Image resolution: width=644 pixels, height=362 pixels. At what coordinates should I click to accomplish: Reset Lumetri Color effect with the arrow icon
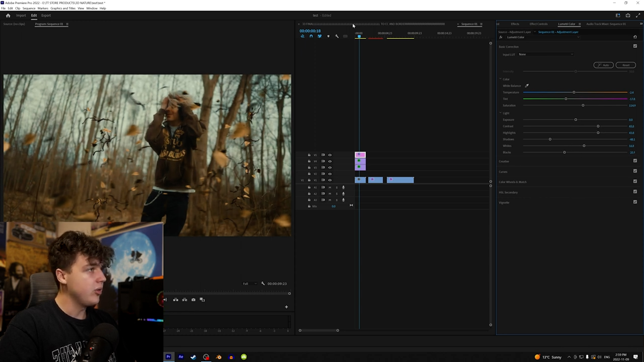click(635, 37)
